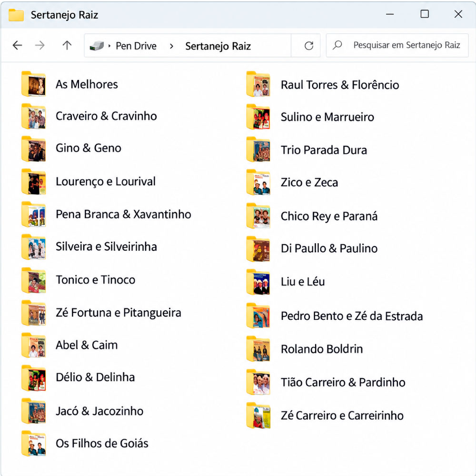This screenshot has width=476, height=476.
Task: Select the Craveiro & Cravinho folder icon
Action: (33, 116)
